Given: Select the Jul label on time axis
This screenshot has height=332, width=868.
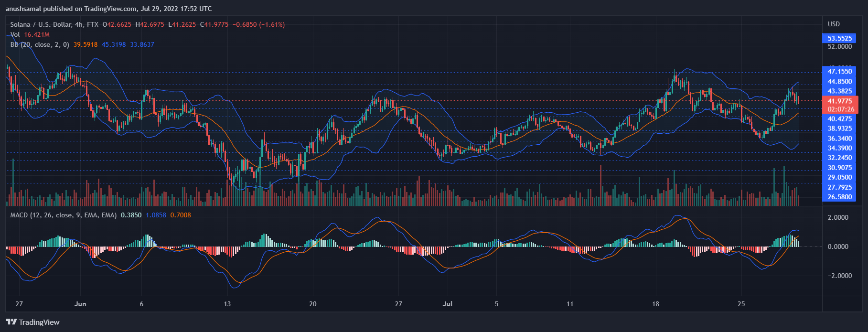Looking at the screenshot, I should (x=448, y=304).
